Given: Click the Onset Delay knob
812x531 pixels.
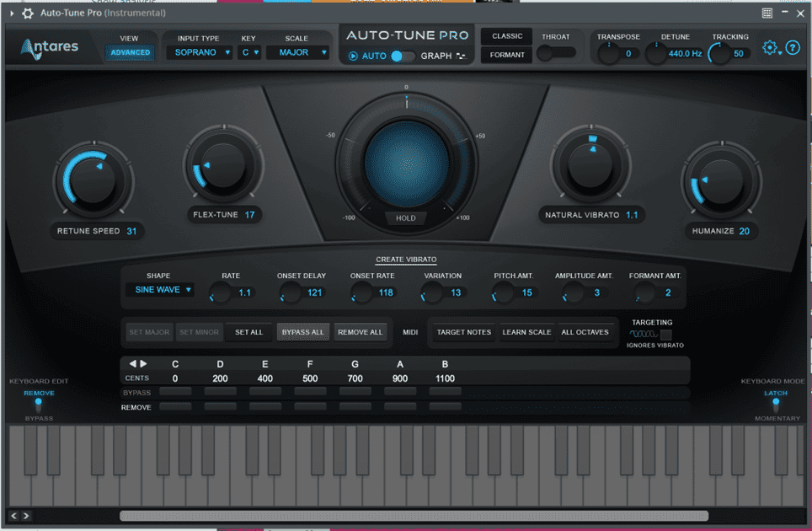Looking at the screenshot, I should click(x=291, y=292).
